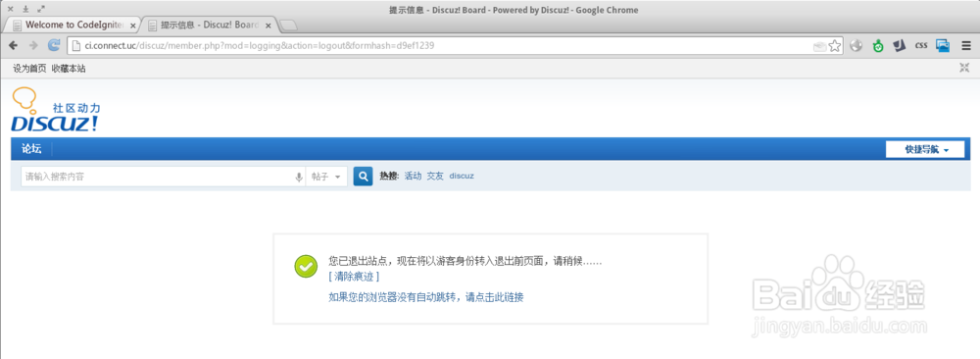Screen dimensions: 980x359
Task: Open the Chrome hamburger menu
Action: pyautogui.click(x=966, y=46)
